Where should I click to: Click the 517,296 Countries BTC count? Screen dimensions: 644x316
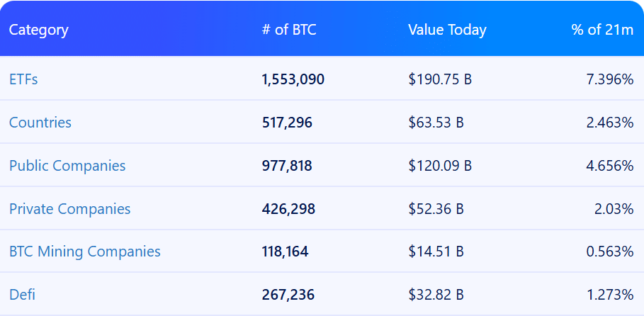(x=287, y=123)
